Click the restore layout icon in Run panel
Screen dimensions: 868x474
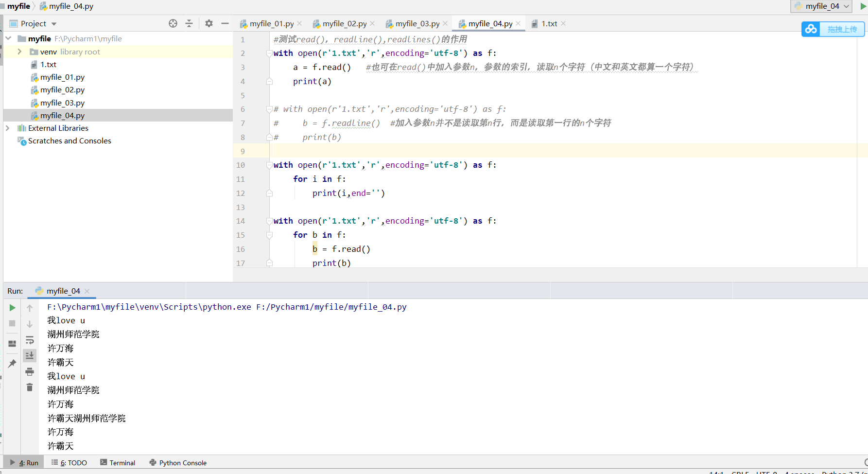[x=12, y=343]
